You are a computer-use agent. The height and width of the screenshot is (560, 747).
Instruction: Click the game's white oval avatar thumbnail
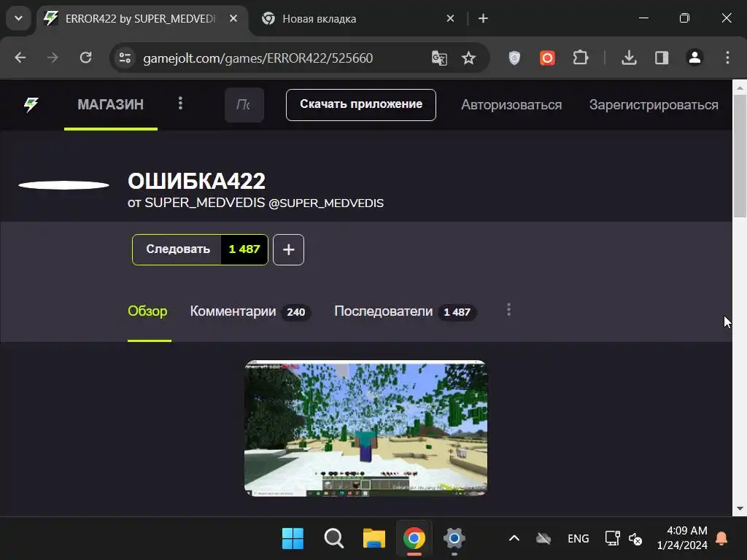pos(64,185)
